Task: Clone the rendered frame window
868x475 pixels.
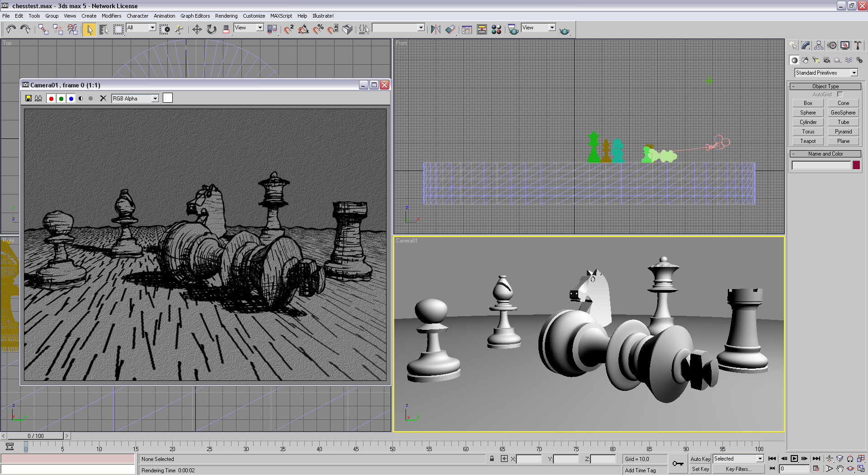Action: (x=38, y=98)
